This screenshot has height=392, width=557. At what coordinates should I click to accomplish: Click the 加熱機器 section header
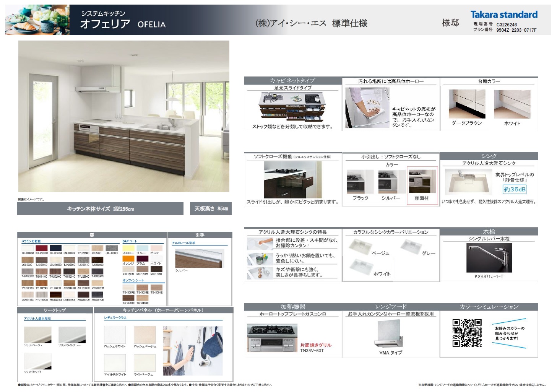[293, 307]
